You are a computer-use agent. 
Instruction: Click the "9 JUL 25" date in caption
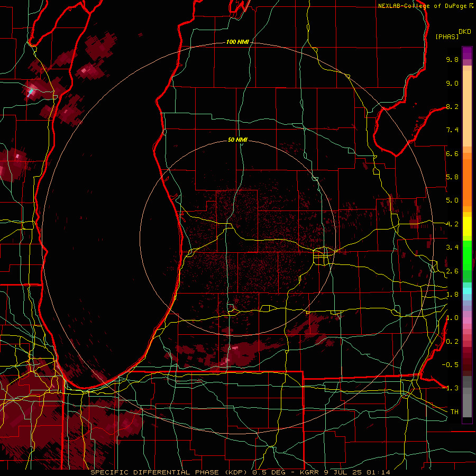(x=342, y=472)
